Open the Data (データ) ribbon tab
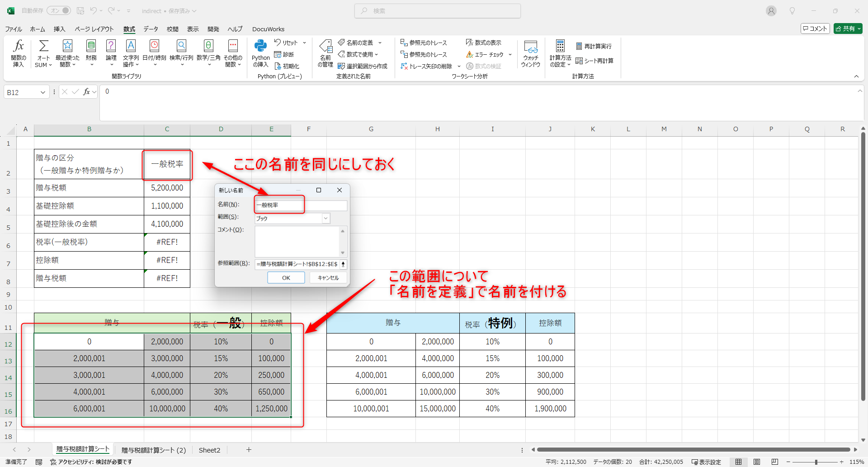 tap(151, 29)
